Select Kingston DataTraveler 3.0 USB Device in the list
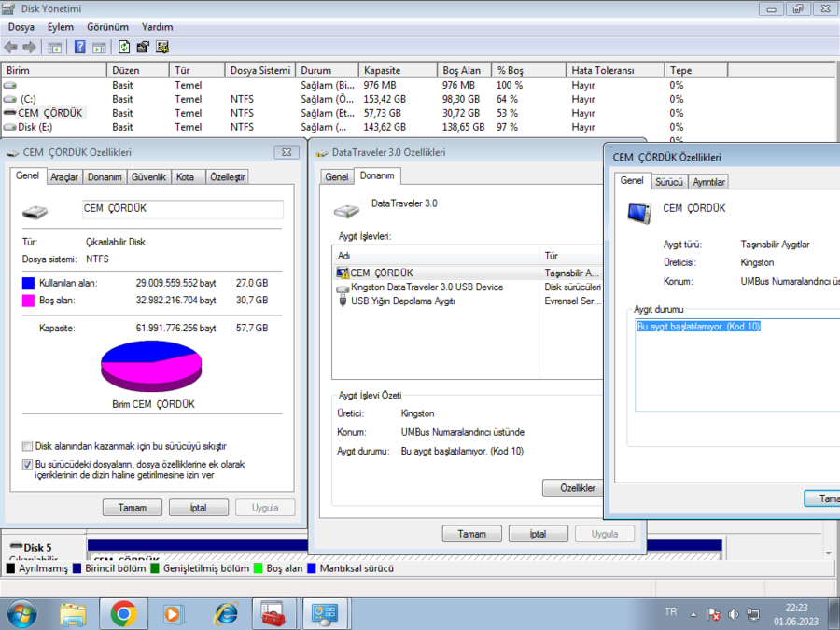 [427, 287]
